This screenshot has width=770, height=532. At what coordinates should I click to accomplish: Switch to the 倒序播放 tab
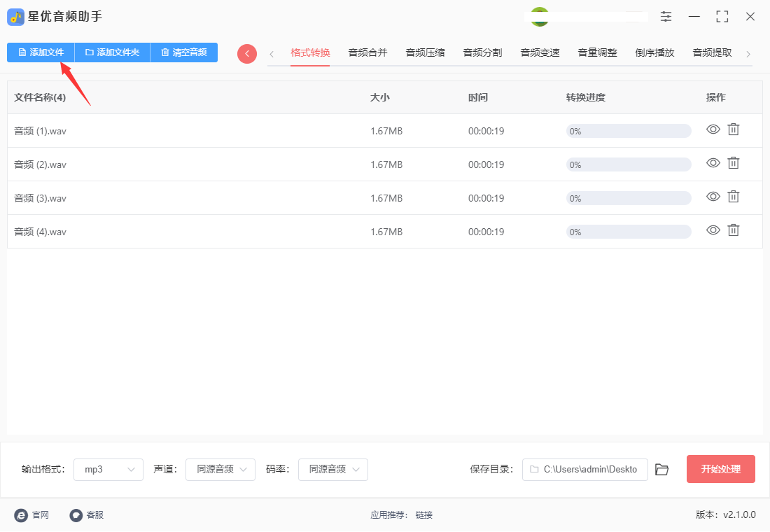[654, 52]
